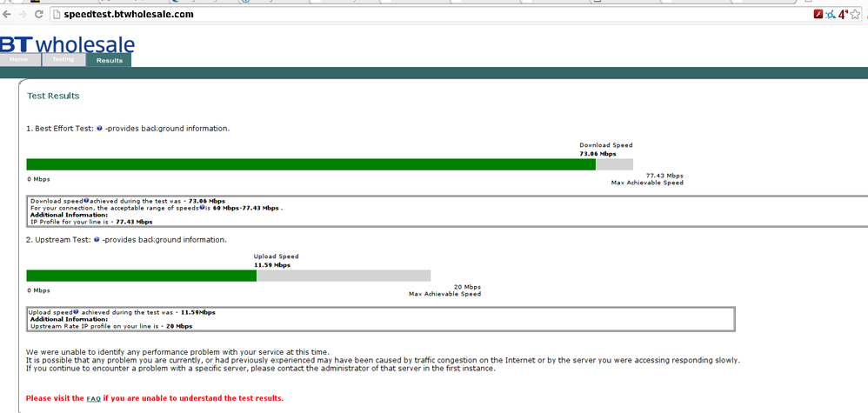The height and width of the screenshot is (413, 868).
Task: Click '0 Mbps' label under download bar
Action: (38, 179)
